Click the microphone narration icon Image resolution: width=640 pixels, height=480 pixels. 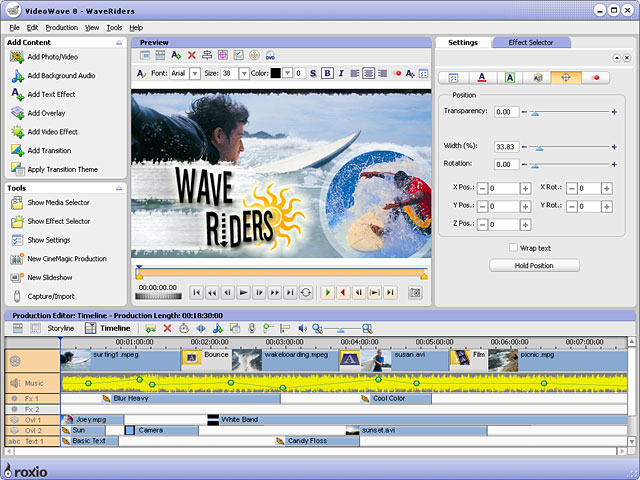coord(252,328)
